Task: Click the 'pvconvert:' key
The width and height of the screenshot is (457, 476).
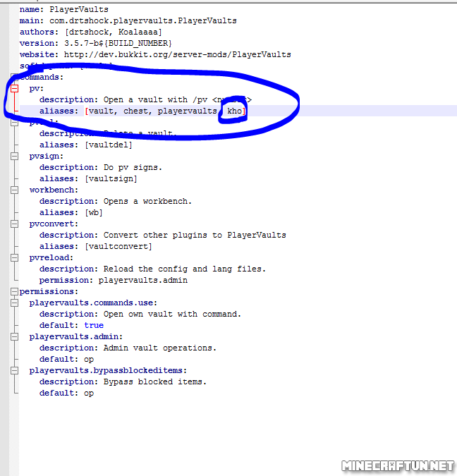Action: tap(54, 224)
